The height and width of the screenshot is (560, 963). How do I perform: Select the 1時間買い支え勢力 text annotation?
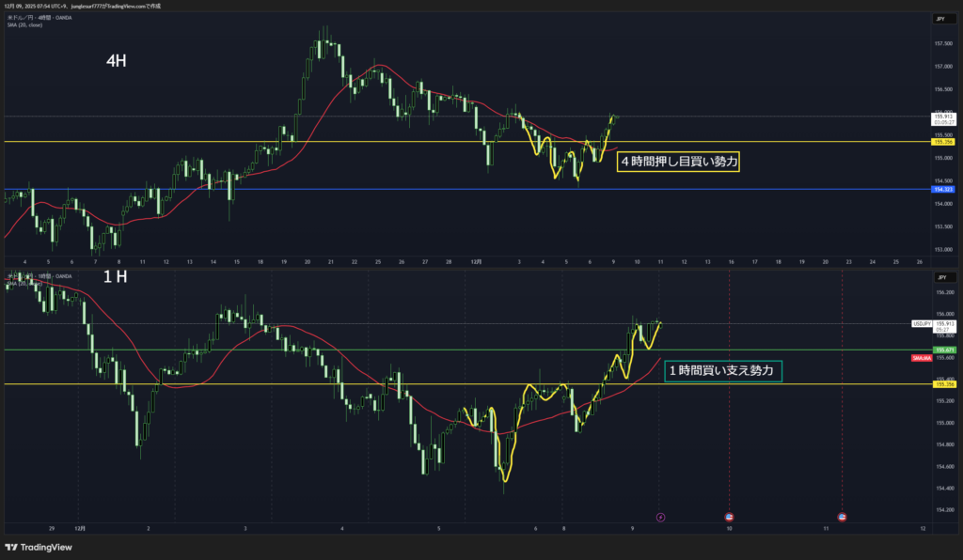pos(721,372)
